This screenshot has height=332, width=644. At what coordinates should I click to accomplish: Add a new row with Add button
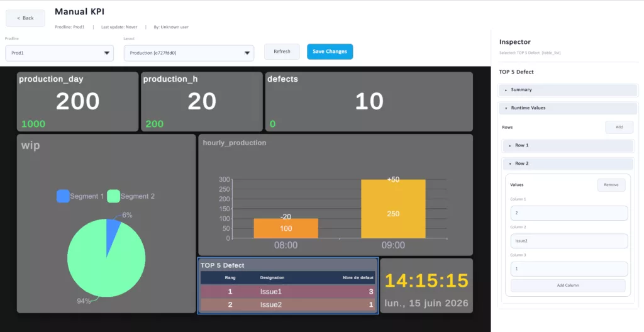pyautogui.click(x=619, y=128)
